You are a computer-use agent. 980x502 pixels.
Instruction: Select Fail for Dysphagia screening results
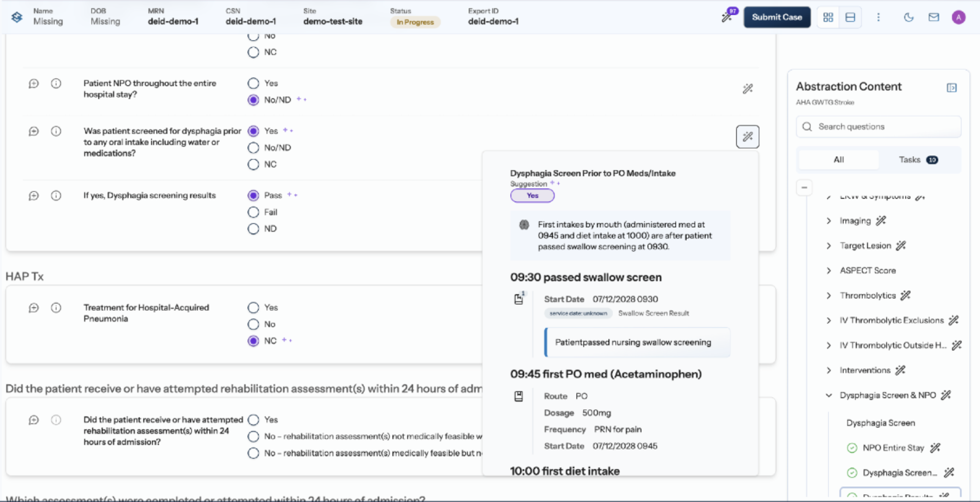coord(254,212)
